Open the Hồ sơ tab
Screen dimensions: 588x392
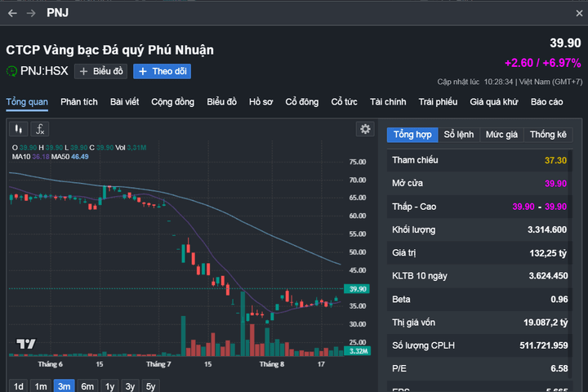point(261,102)
